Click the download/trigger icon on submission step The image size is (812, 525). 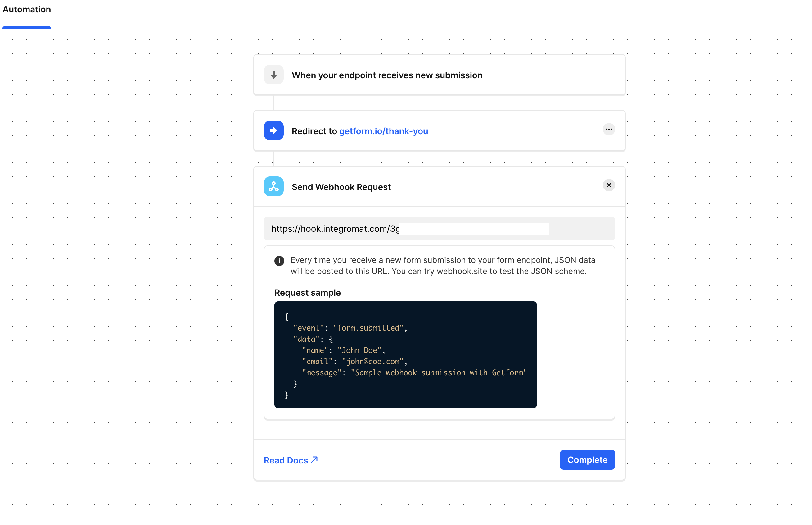point(273,75)
